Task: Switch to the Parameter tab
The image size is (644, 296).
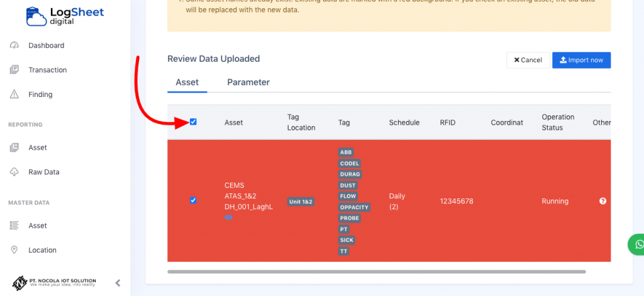Action: (x=248, y=83)
